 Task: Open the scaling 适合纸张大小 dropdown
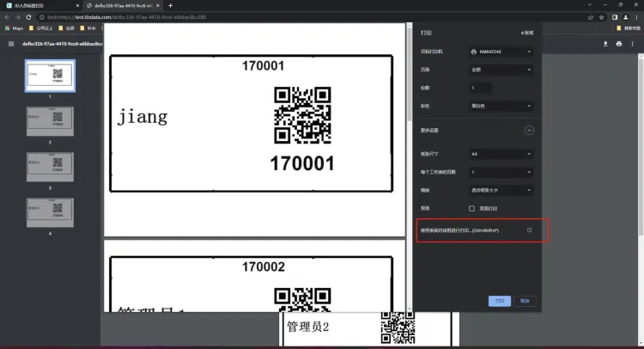501,190
